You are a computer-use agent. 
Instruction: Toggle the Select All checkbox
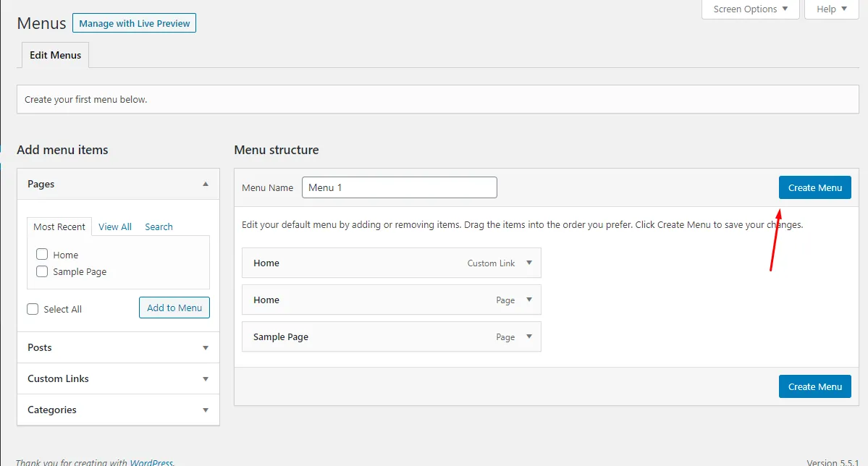pos(33,309)
